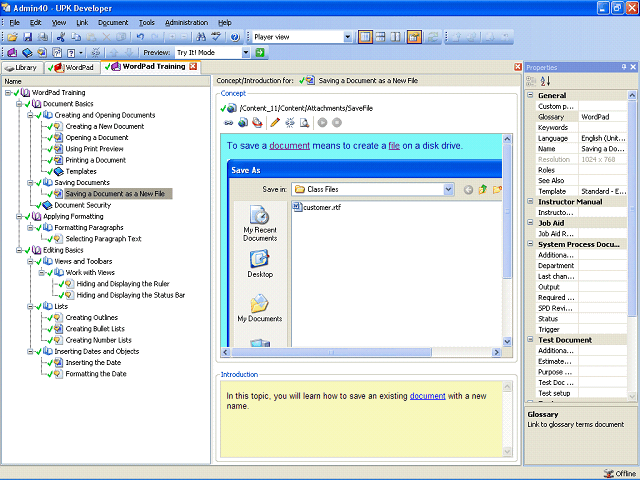
Task: Click the delete link icon in Concept pane
Action: click(290, 122)
